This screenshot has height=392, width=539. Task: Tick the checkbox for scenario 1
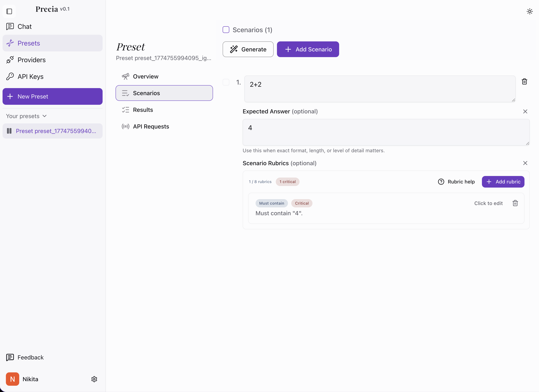pyautogui.click(x=226, y=82)
